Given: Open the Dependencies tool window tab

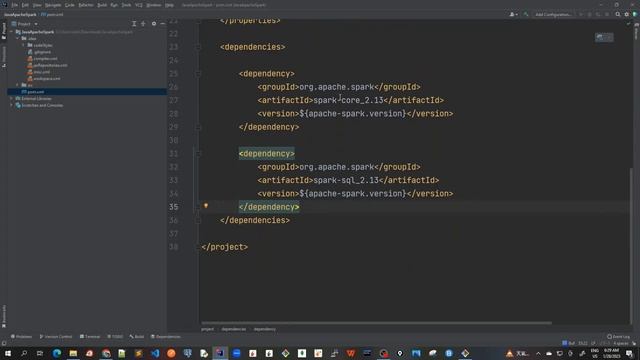Looking at the screenshot, I should coord(166,337).
